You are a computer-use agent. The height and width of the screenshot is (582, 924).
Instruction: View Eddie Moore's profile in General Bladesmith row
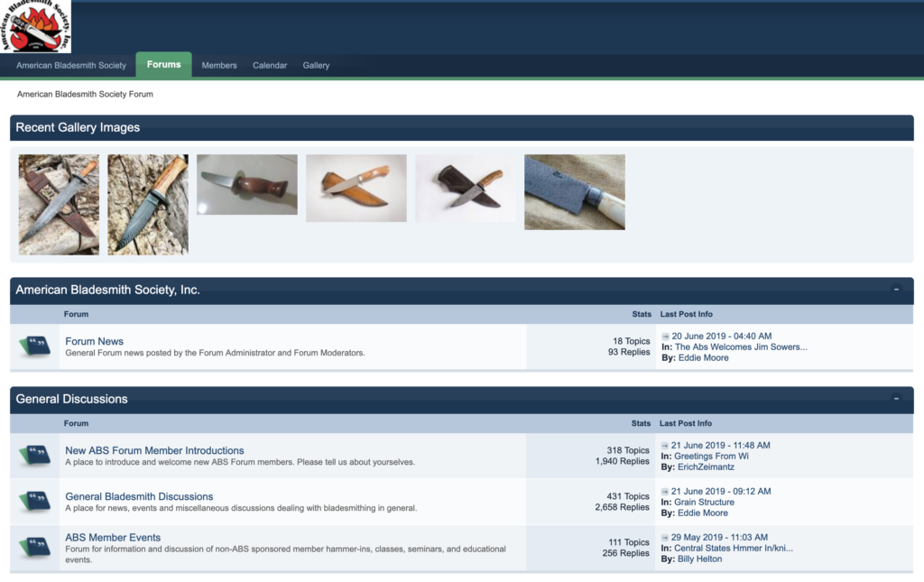coord(702,513)
